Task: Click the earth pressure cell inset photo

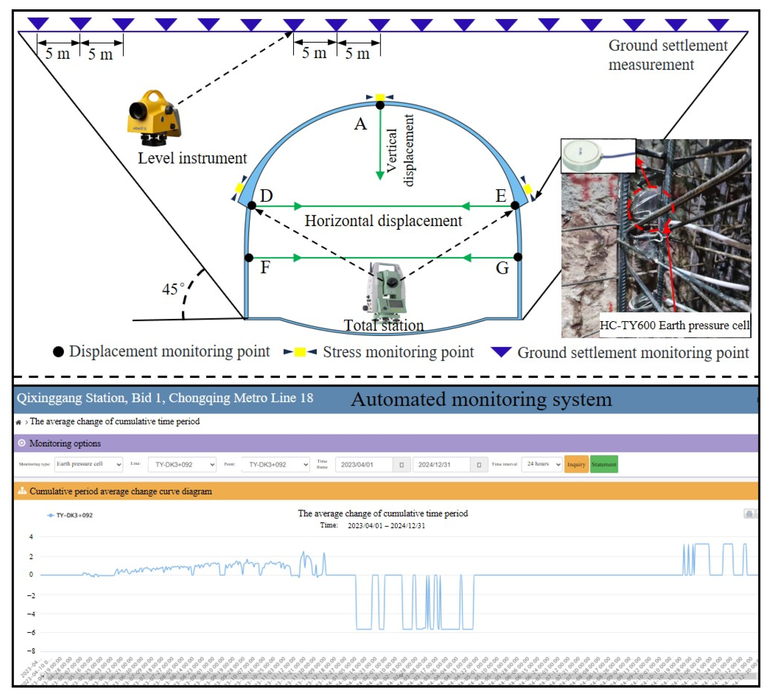Action: tap(598, 156)
